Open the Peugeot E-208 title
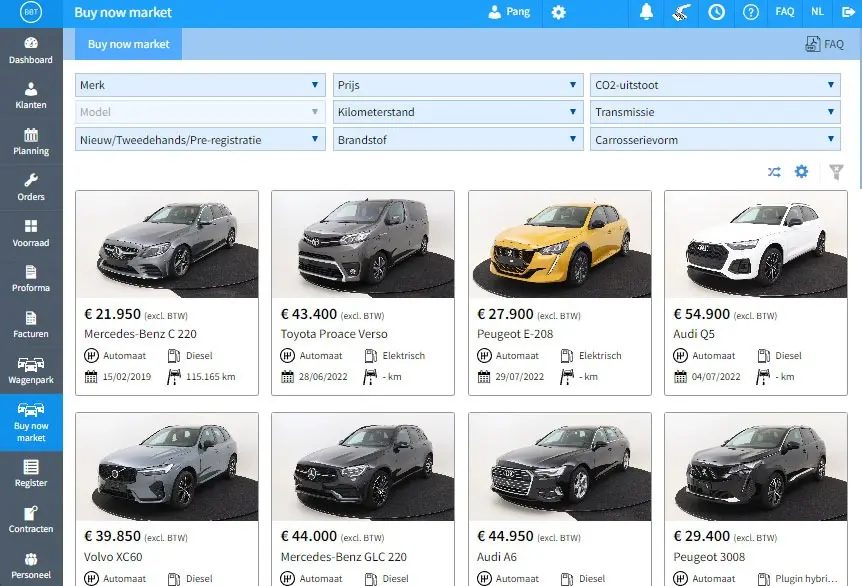This screenshot has width=862, height=586. [x=515, y=334]
